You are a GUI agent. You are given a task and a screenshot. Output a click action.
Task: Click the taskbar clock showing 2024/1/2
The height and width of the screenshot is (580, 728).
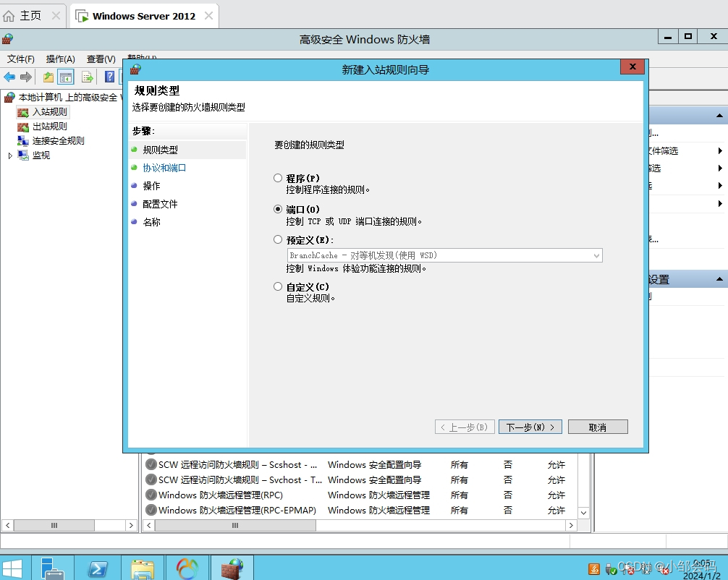point(702,570)
